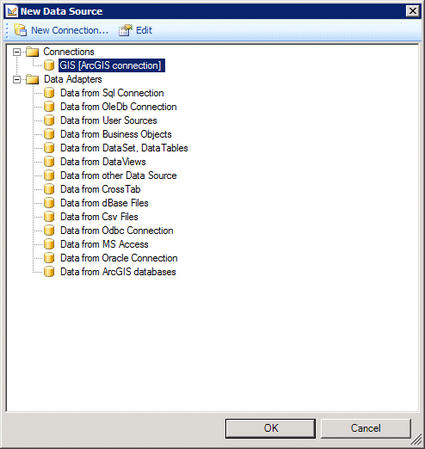Confirm with the OK button
The width and height of the screenshot is (425, 449).
coord(270,428)
